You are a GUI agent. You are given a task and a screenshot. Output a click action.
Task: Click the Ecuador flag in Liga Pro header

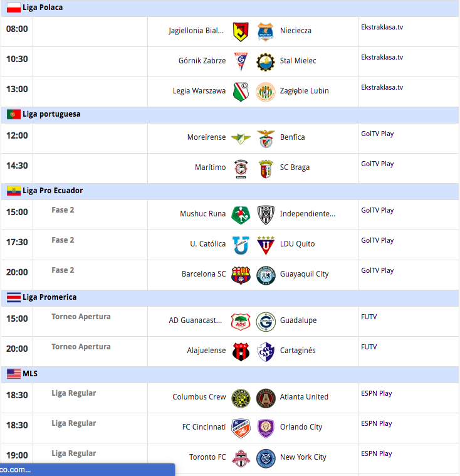point(14,191)
